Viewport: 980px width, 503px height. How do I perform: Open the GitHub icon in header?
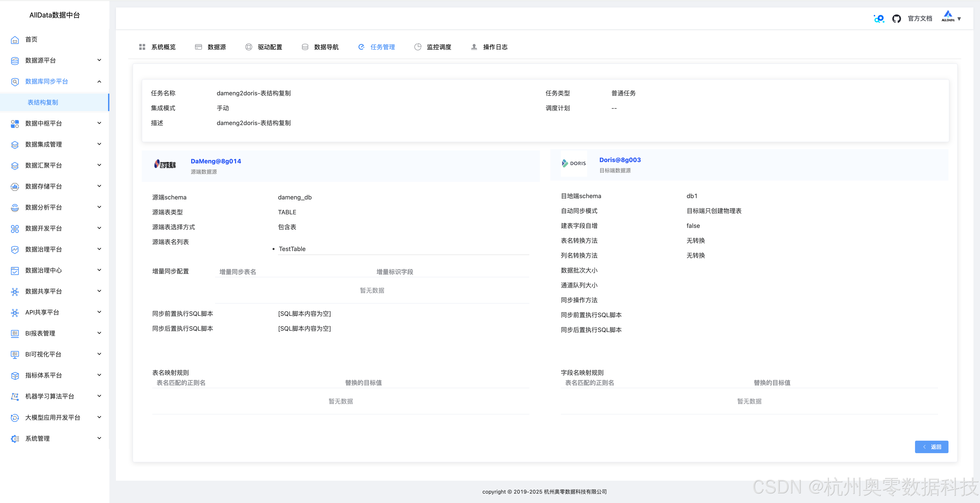point(896,19)
